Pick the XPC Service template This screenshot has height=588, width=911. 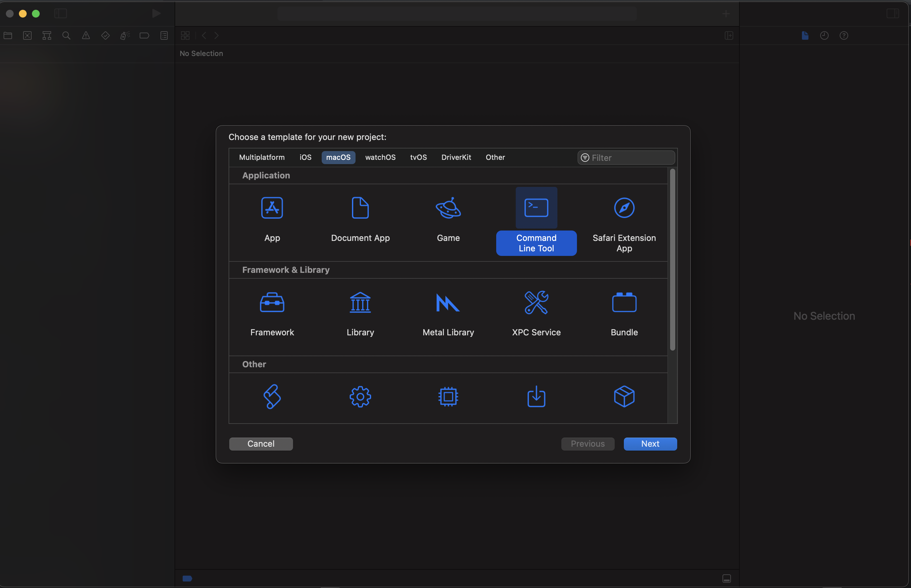tap(536, 302)
